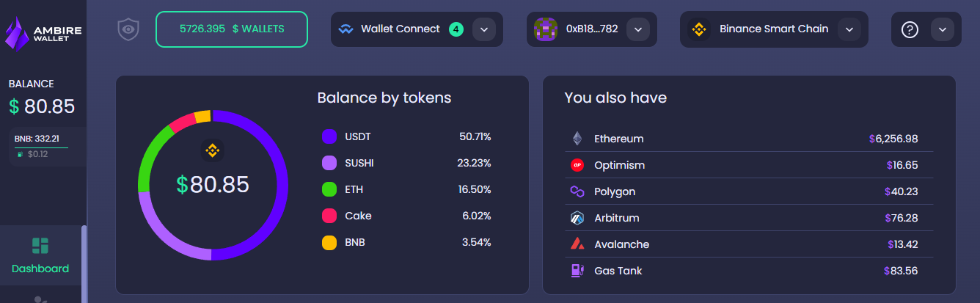Click the Gas Tank pump icon

(x=577, y=271)
